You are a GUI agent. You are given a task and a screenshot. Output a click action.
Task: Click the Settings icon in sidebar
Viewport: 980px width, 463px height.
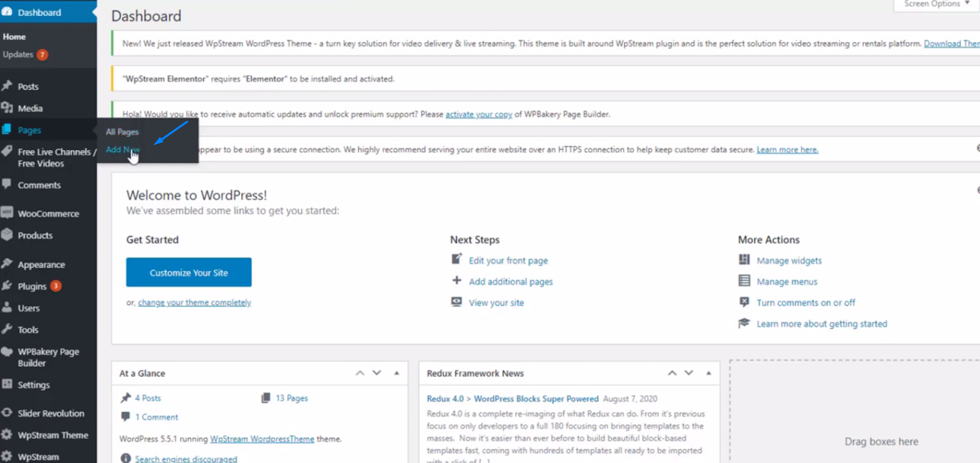pos(7,384)
